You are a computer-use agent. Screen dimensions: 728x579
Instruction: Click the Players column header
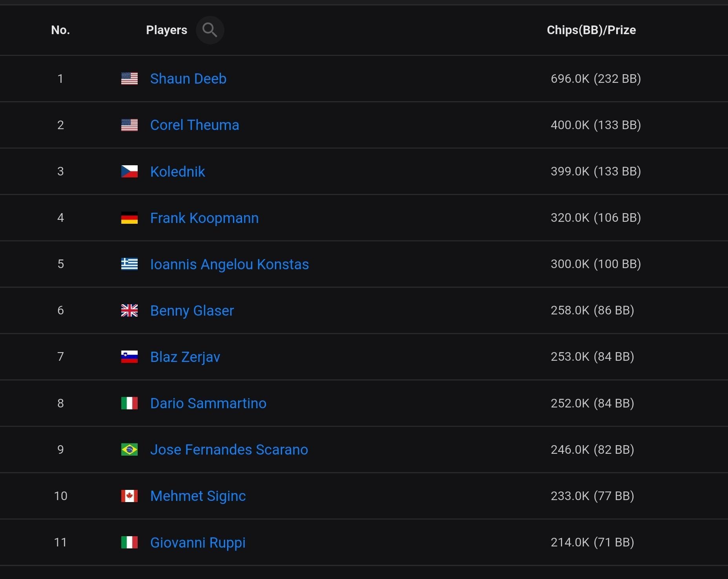tap(166, 30)
